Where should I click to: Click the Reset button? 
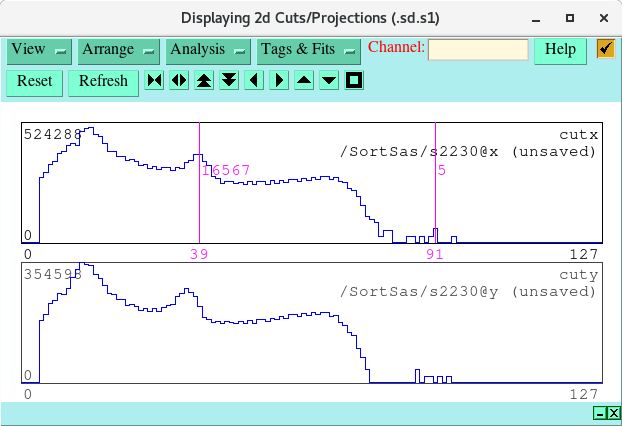point(35,82)
